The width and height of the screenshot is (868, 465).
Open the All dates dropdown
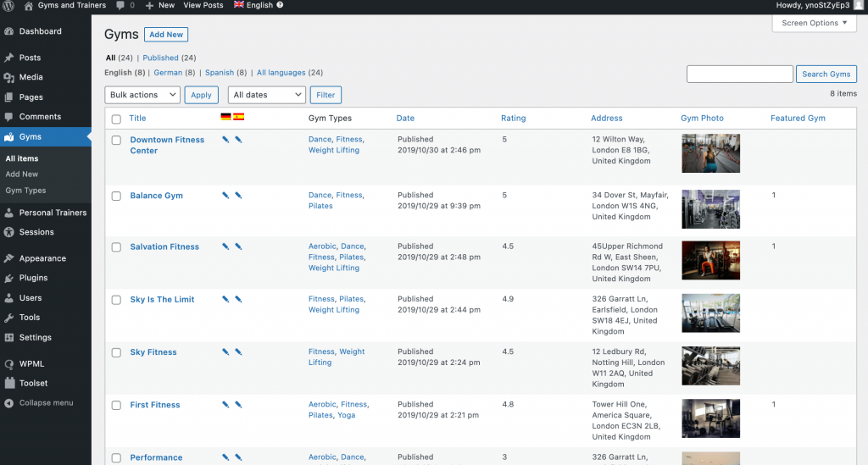coord(267,95)
